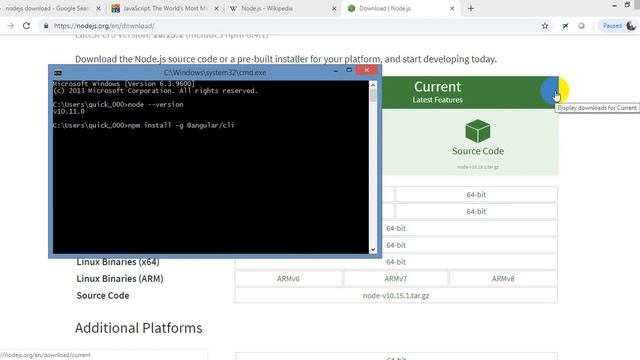Click the Additional Platforms heading
Viewport: 640px width, 360px height.
(138, 328)
